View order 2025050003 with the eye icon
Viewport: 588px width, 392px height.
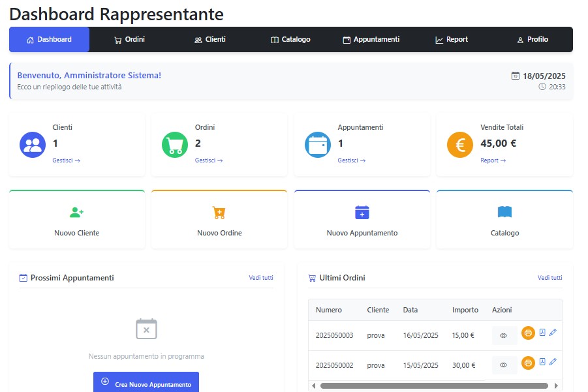503,336
